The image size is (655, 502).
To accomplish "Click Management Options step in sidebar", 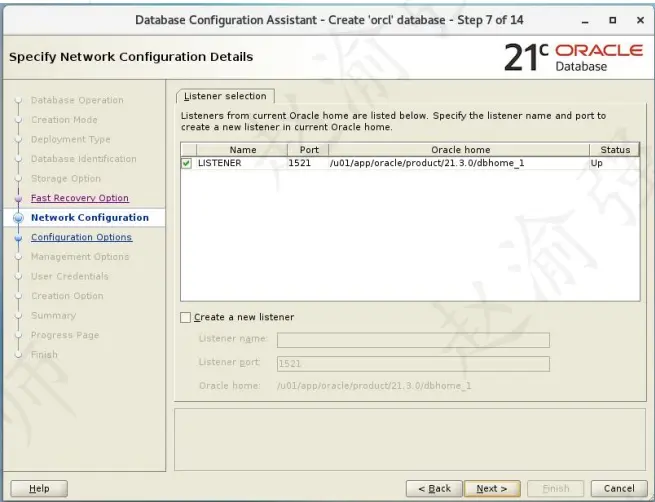I will [x=80, y=257].
